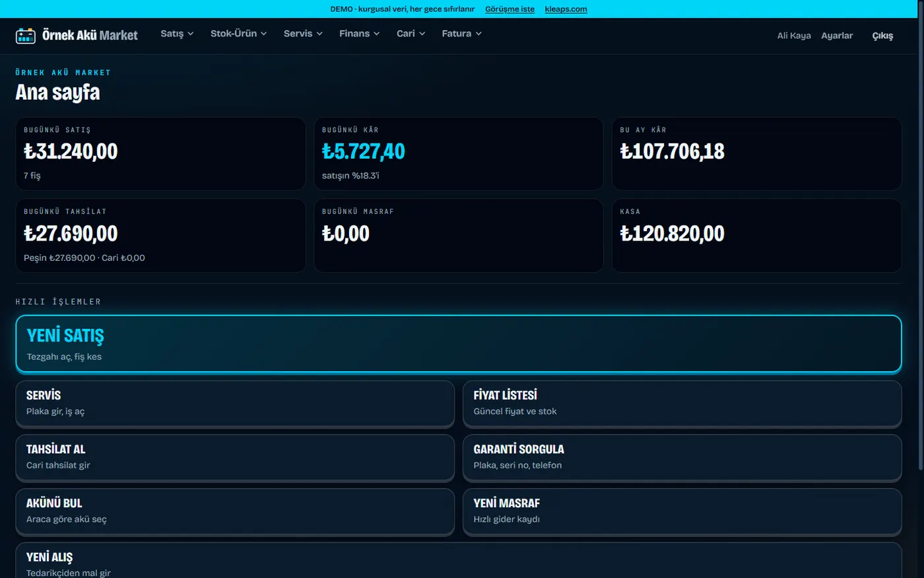The height and width of the screenshot is (578, 924).
Task: Click the Bugünkü Masraf amount ₺0,00
Action: tap(346, 233)
